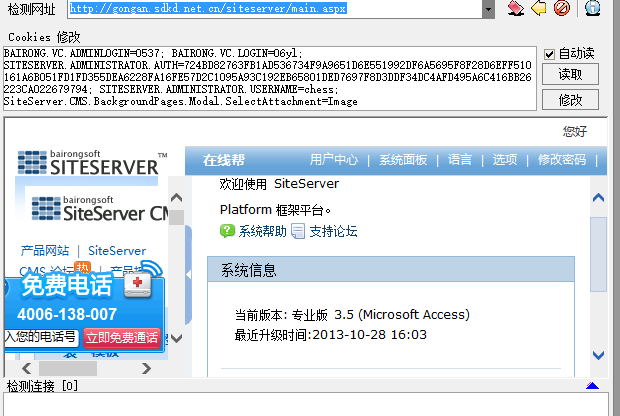
Task: Click the left panel horizontal scroll-right arrow
Action: pyautogui.click(x=146, y=369)
